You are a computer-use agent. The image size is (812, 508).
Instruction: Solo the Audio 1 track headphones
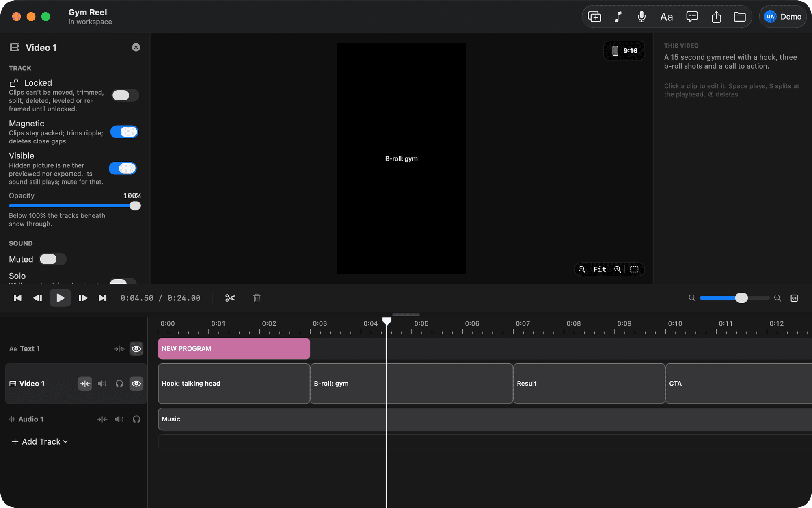click(x=136, y=419)
